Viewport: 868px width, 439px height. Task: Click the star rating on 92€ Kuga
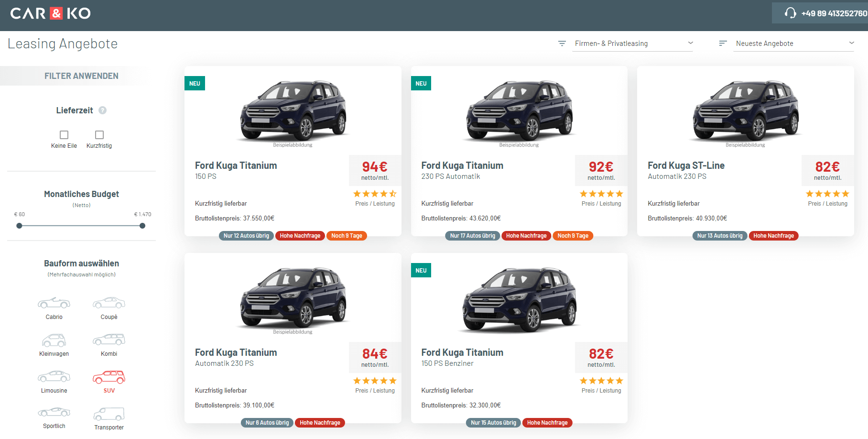tap(601, 194)
